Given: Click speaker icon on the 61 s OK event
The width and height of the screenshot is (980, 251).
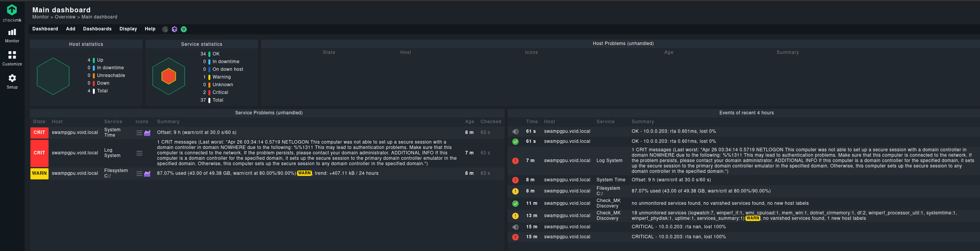Looking at the screenshot, I should pyautogui.click(x=515, y=132).
